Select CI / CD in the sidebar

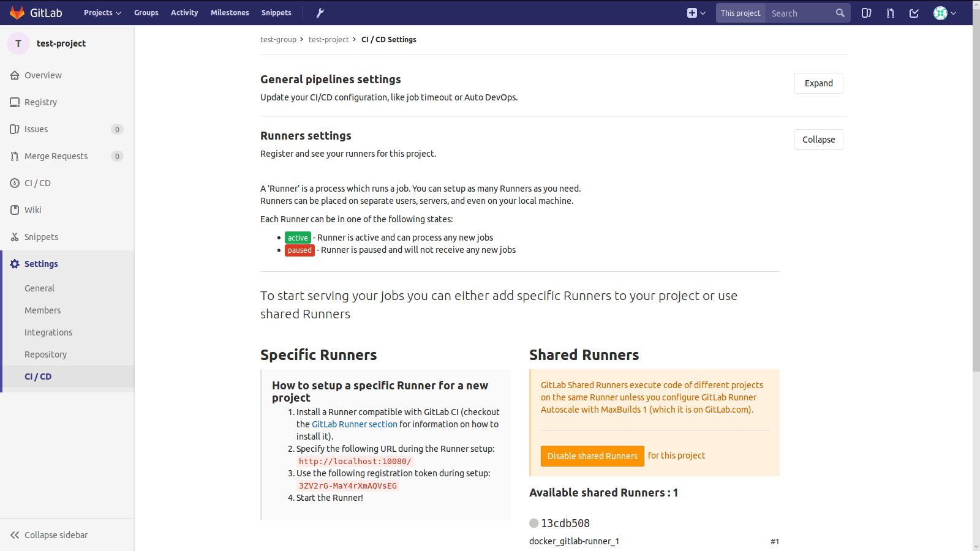pyautogui.click(x=38, y=182)
